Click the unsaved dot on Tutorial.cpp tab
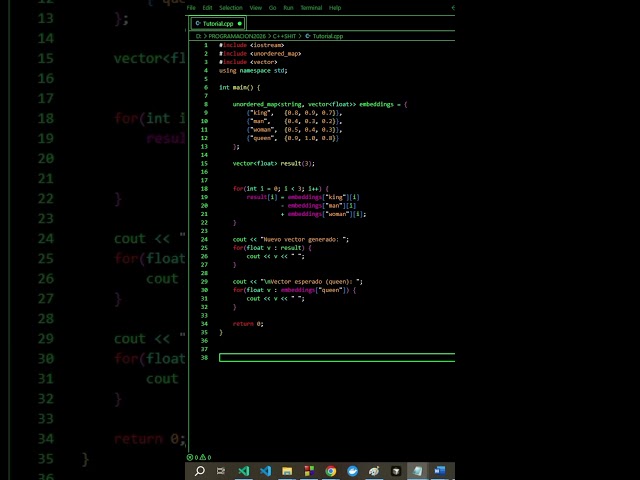Image resolution: width=640 pixels, height=480 pixels. pos(240,24)
